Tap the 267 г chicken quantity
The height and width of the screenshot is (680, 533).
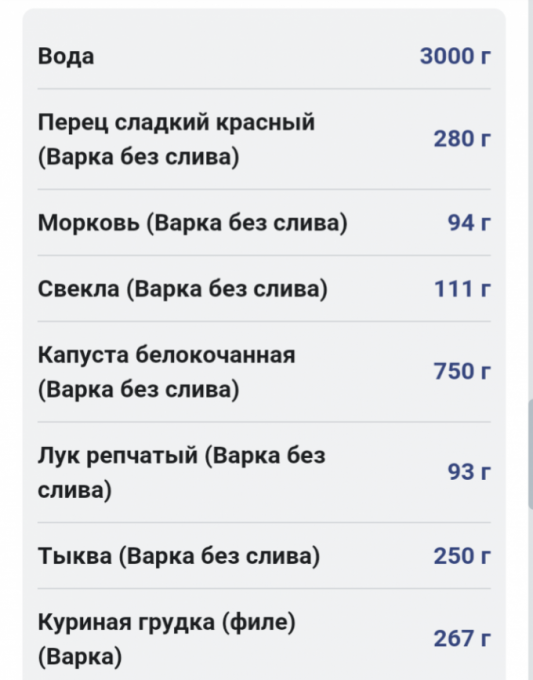click(462, 638)
